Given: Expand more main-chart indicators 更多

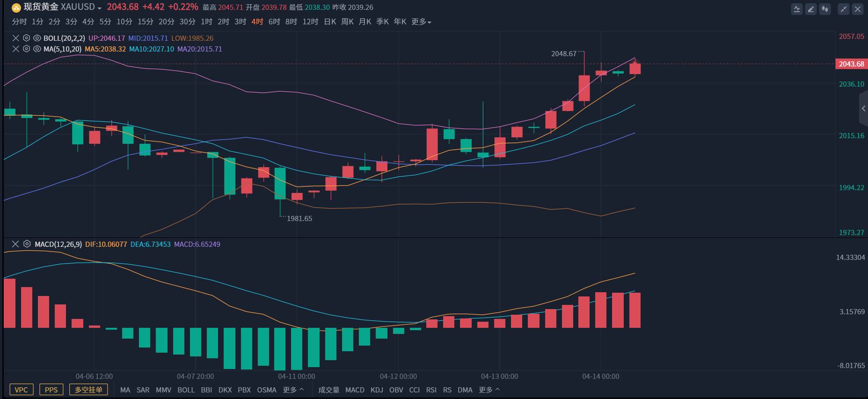Looking at the screenshot, I should [x=293, y=390].
